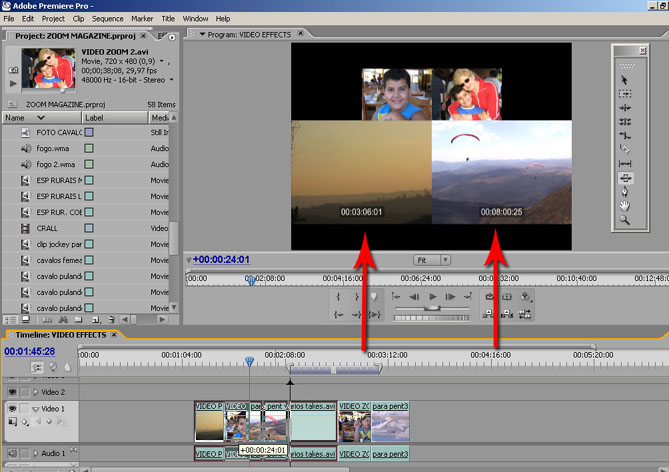Activate the Hand tool

coord(625,205)
